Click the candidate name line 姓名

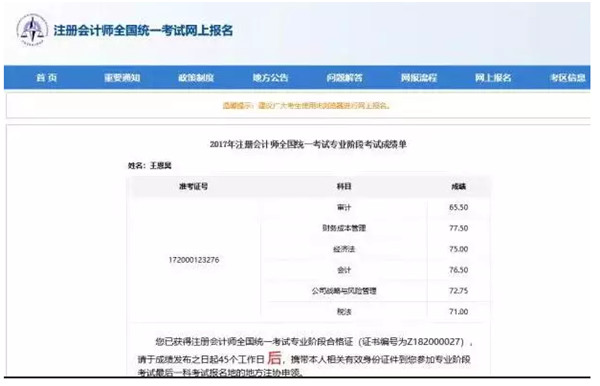150,166
